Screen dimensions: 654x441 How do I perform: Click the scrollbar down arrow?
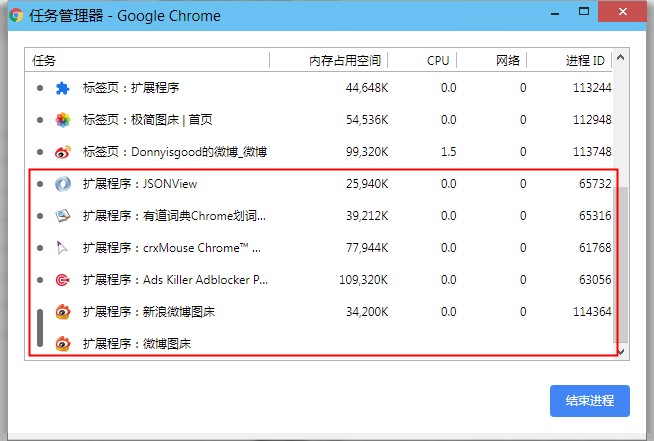click(x=621, y=352)
